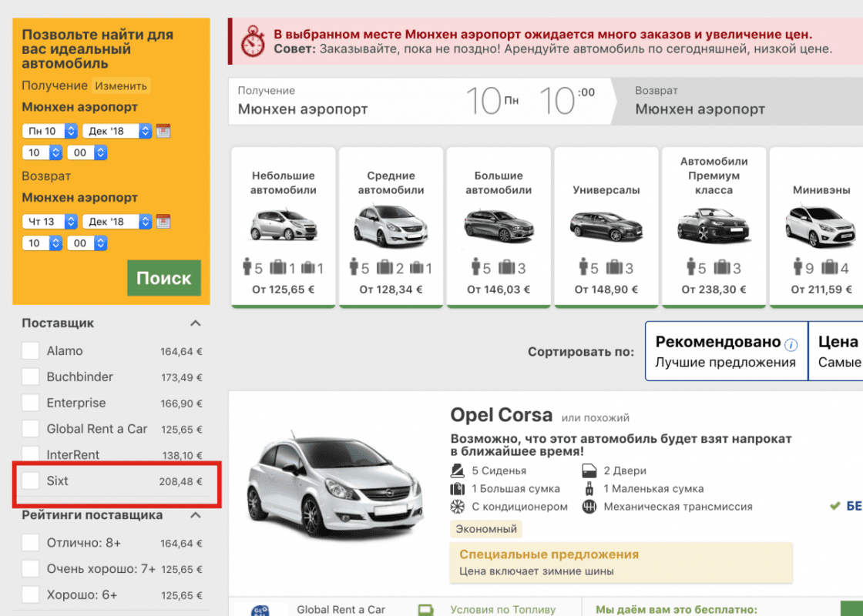Click the info icon next to Рекомендовано
This screenshot has width=863, height=616.
coord(791,345)
